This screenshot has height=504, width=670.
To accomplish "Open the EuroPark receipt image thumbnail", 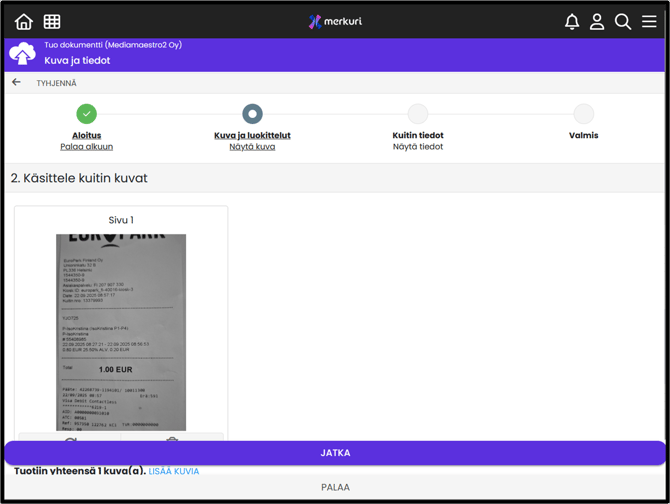I will pos(121,332).
